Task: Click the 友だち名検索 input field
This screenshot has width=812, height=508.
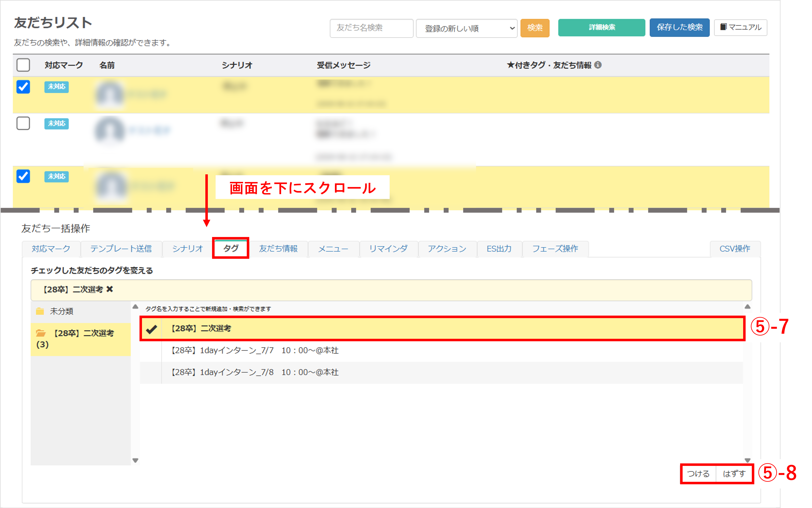Action: tap(371, 28)
